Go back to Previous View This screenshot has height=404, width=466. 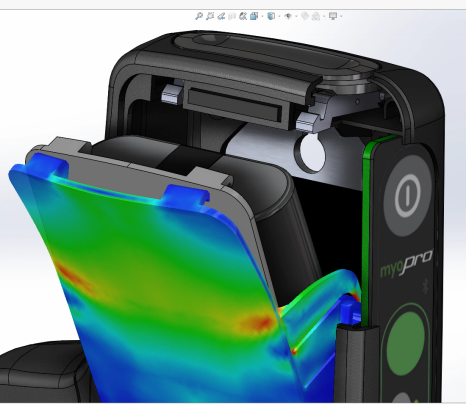221,16
